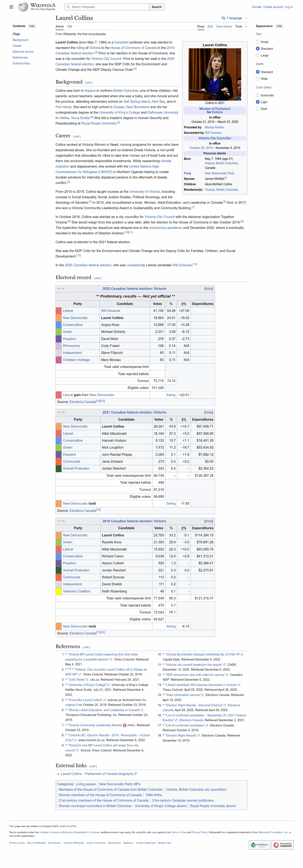
Task: Open the View history tab
Action: pyautogui.click(x=224, y=26)
